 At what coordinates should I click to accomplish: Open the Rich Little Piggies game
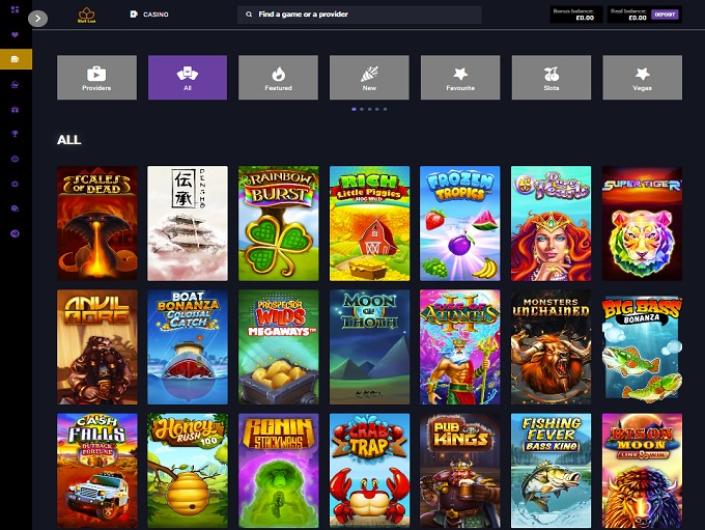(x=370, y=223)
